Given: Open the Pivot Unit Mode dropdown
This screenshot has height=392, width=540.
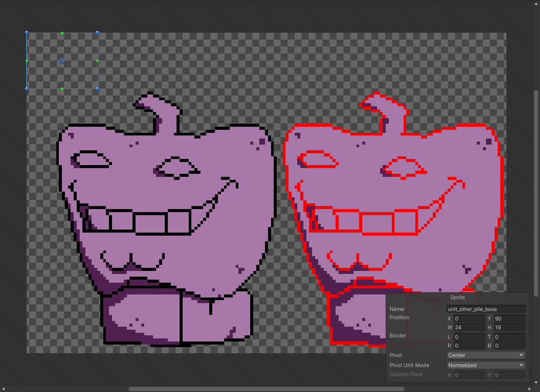Looking at the screenshot, I should coord(486,365).
